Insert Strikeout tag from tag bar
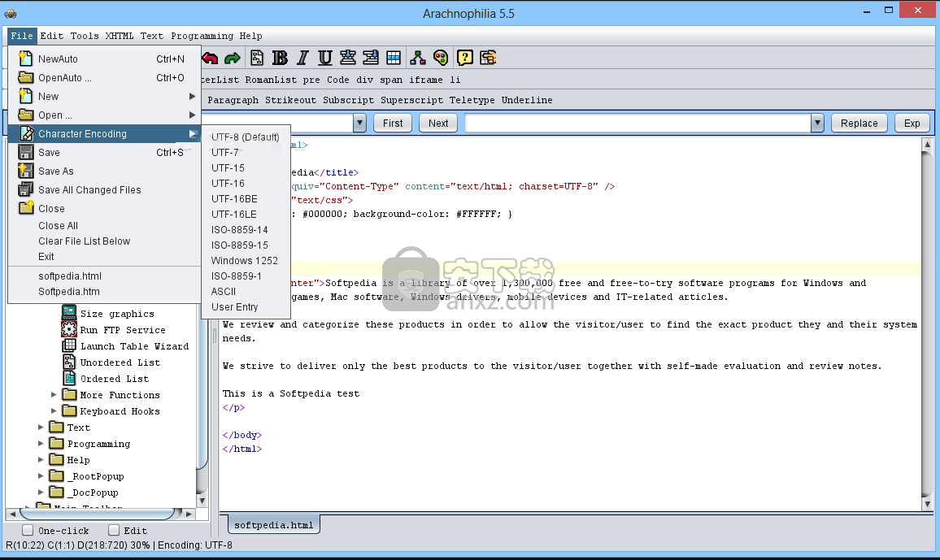 click(x=291, y=100)
